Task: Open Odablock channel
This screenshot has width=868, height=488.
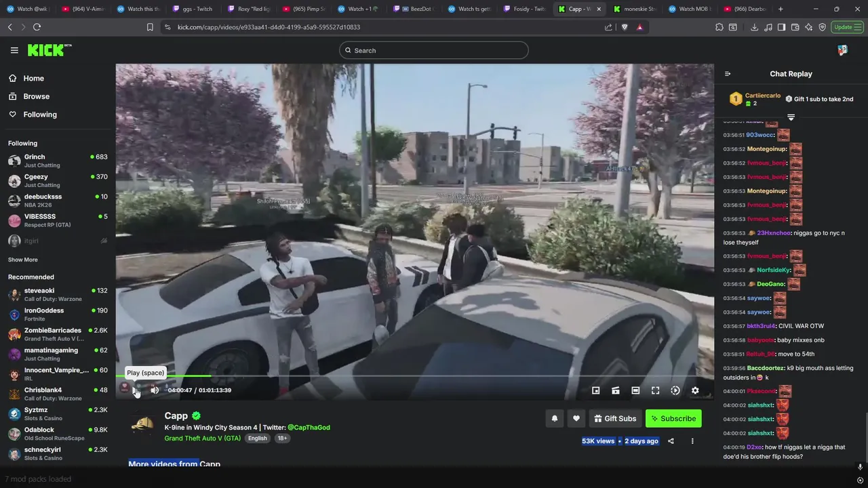Action: pos(58,434)
